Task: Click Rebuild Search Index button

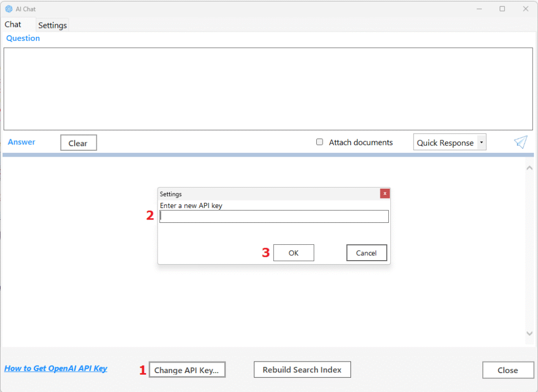Action: point(302,370)
